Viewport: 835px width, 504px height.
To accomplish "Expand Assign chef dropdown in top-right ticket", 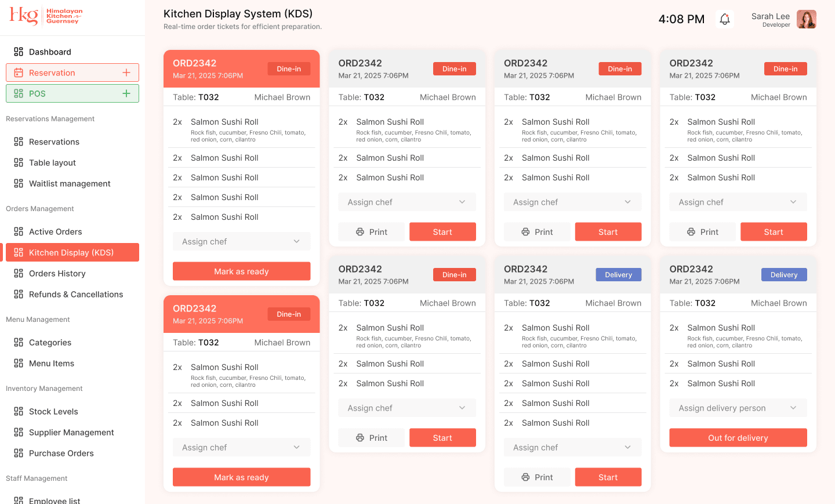I will 738,202.
